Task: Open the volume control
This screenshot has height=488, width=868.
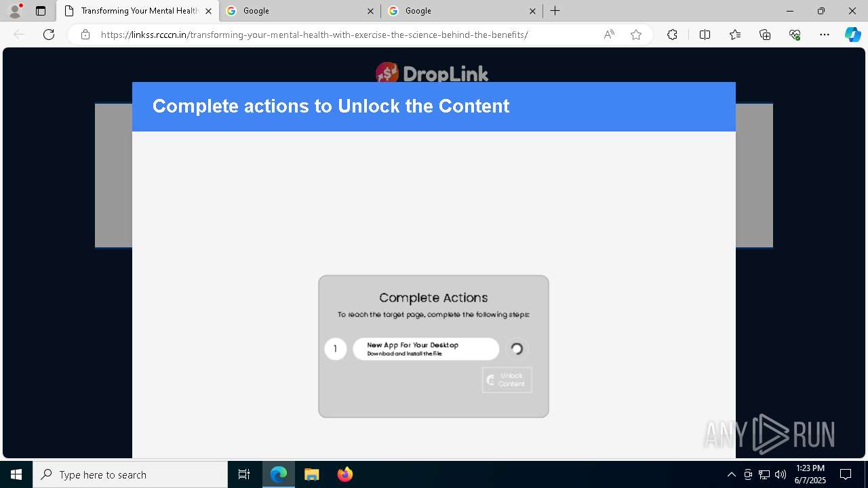Action: click(781, 474)
